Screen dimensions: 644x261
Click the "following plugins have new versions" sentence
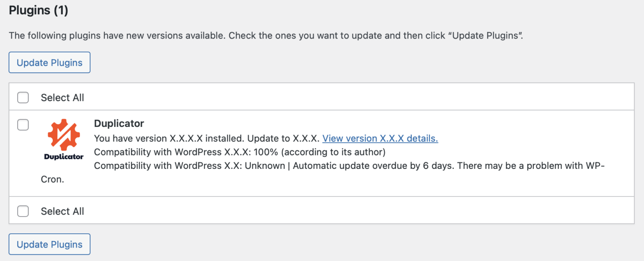pos(117,36)
